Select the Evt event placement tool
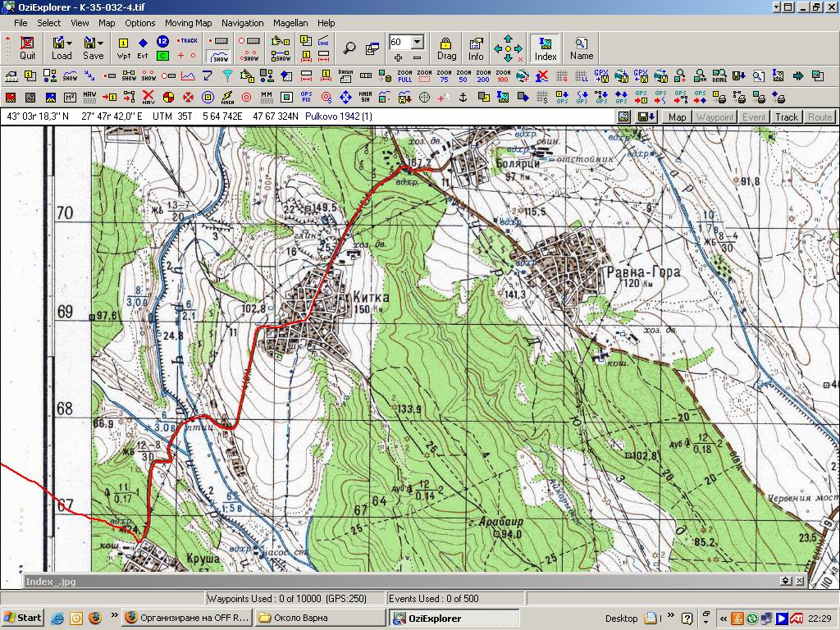The width and height of the screenshot is (840, 630). [x=143, y=48]
